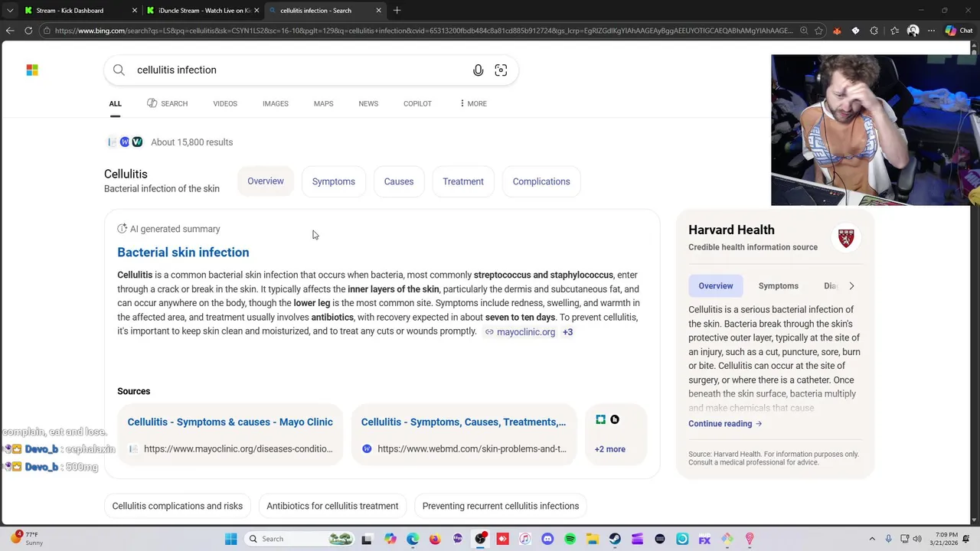Click the favorites star icon in address bar
Image resolution: width=980 pixels, height=551 pixels.
818,31
